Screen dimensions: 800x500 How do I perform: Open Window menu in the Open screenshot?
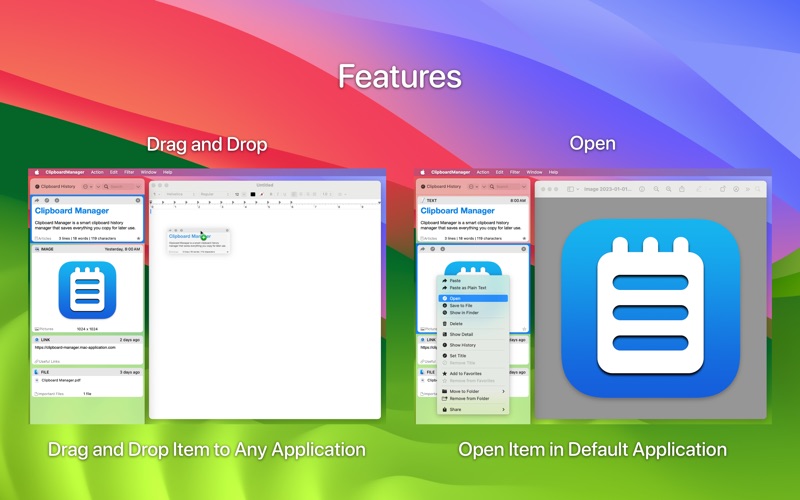click(x=534, y=172)
